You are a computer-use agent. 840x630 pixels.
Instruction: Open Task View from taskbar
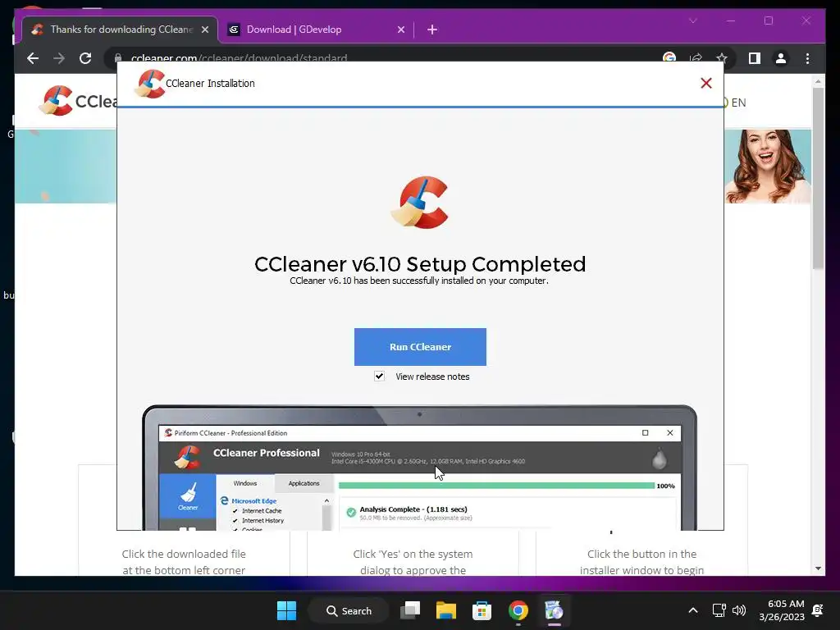[x=410, y=610]
